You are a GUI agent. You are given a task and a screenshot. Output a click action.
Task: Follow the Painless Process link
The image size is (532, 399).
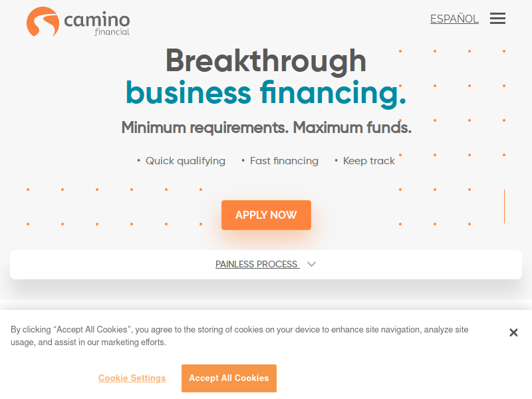tap(257, 264)
